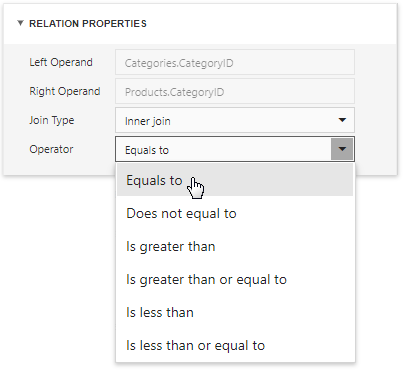Choose the 'Is less than' operator

235,312
